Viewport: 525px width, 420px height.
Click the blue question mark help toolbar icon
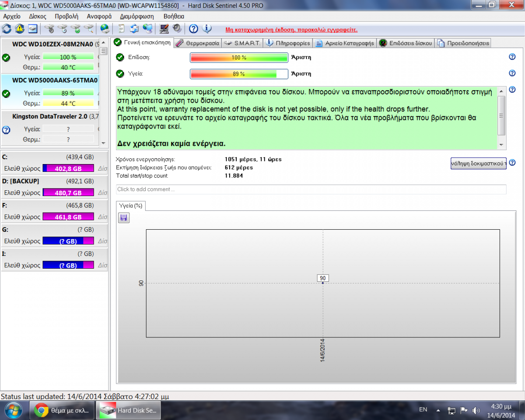click(193, 29)
